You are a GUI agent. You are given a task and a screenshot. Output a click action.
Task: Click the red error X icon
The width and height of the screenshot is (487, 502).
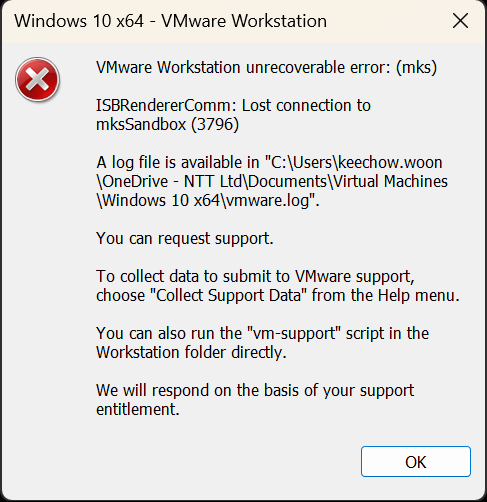tap(37, 79)
